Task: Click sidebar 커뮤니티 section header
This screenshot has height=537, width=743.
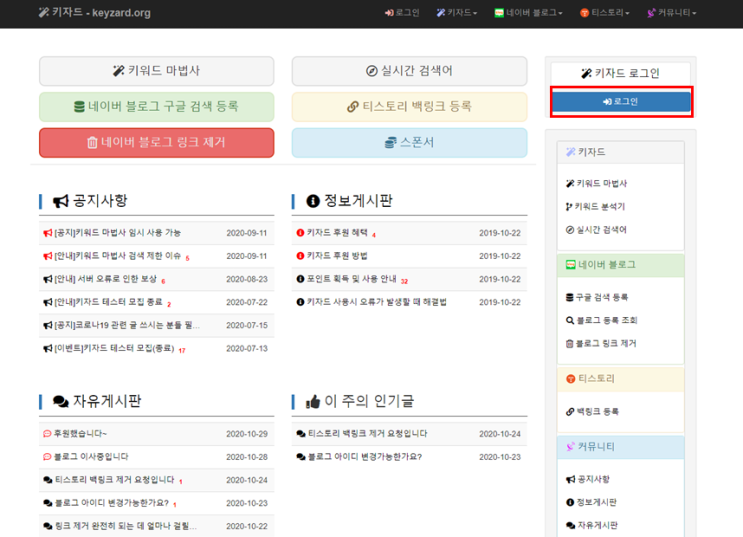Action: (x=621, y=447)
